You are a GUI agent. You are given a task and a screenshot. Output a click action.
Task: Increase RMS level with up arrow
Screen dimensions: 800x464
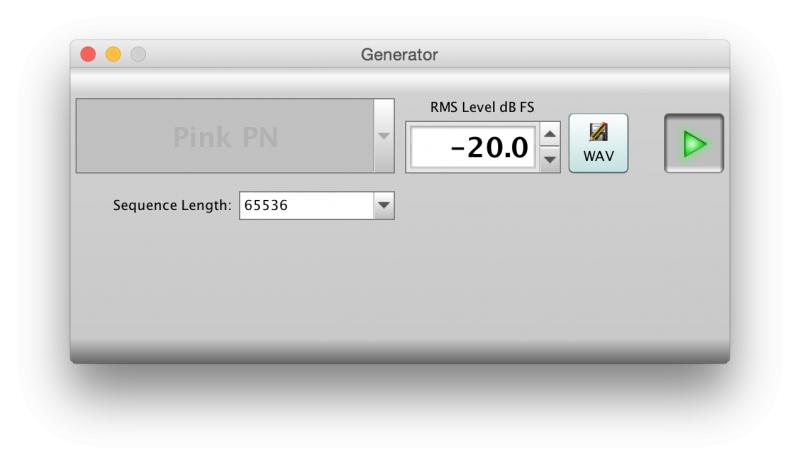click(x=549, y=134)
